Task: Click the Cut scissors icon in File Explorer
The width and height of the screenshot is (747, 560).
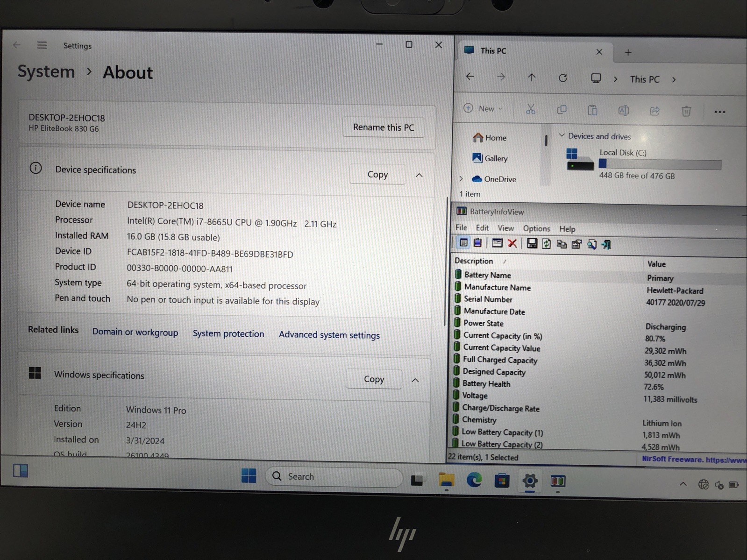Action: tap(530, 109)
